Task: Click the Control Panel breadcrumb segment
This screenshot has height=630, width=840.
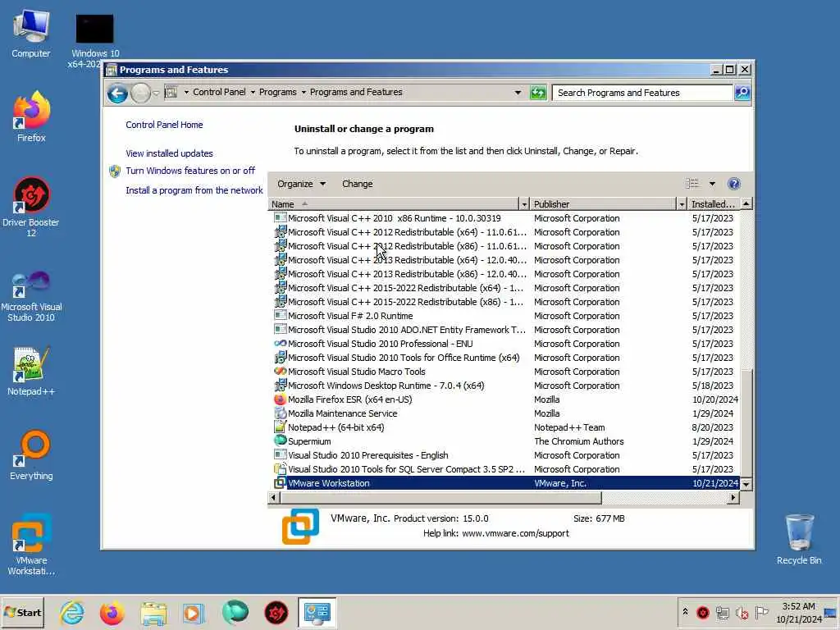Action: pos(219,92)
